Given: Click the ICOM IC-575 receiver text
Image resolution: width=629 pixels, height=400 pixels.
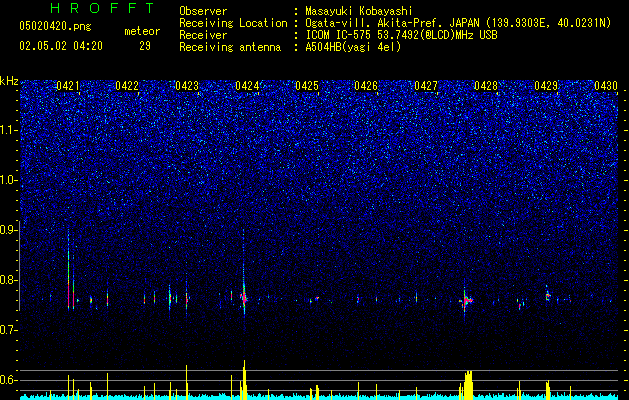Looking at the screenshot, I should (401, 35).
